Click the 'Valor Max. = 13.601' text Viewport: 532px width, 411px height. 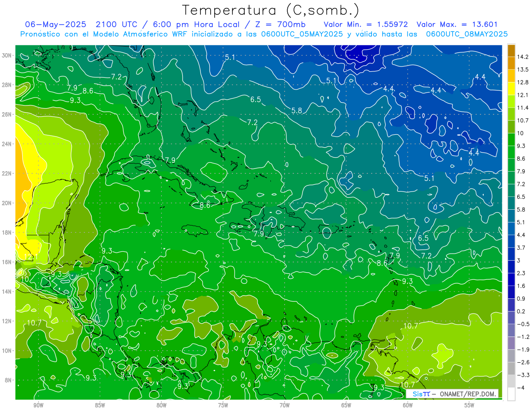[x=457, y=24]
